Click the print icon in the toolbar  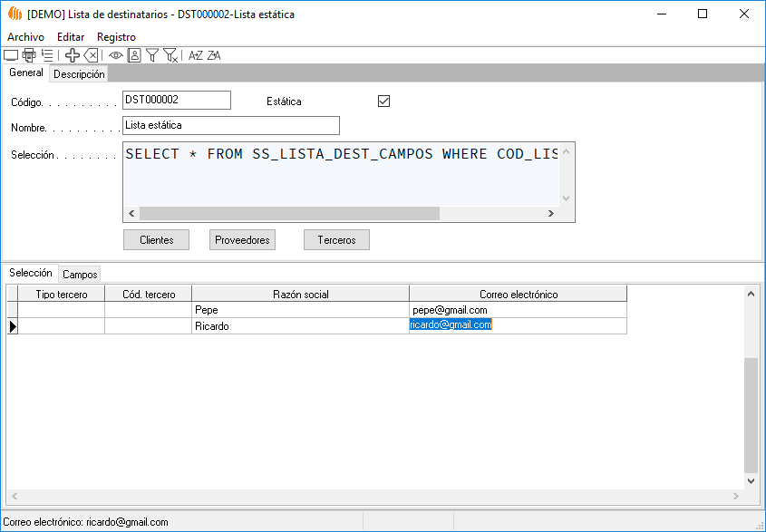(x=29, y=55)
